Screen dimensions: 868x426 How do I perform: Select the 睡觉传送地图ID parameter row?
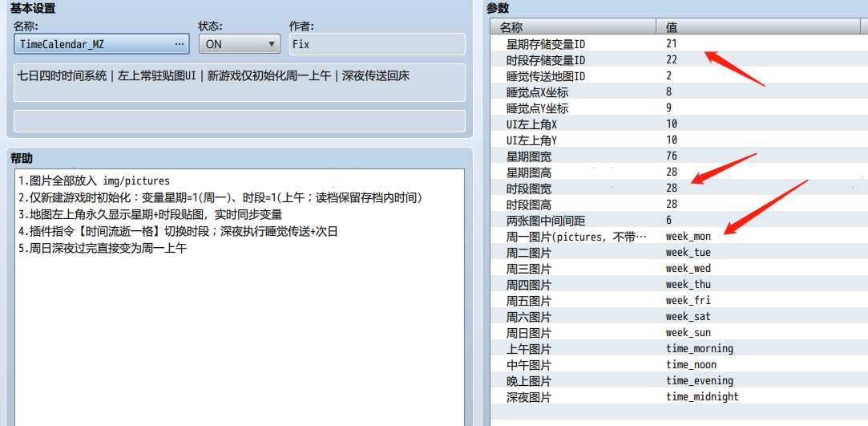679,75
